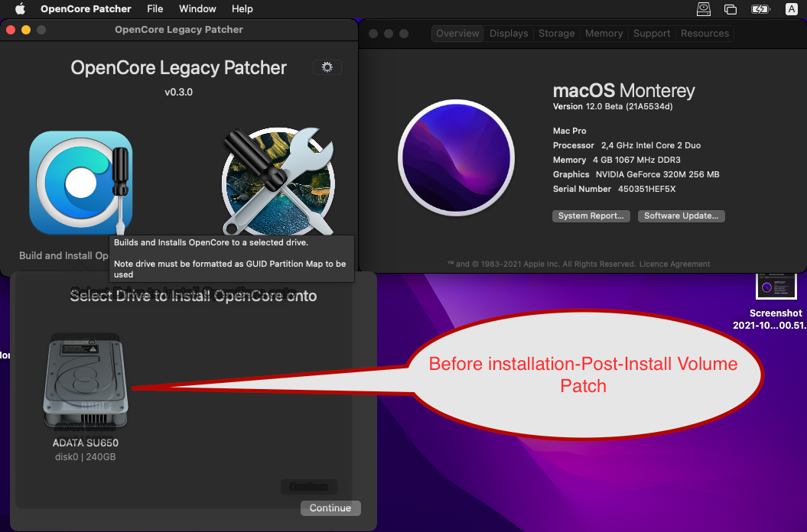Open the keyboard input source icon
This screenshot has width=807, height=532.
[792, 8]
